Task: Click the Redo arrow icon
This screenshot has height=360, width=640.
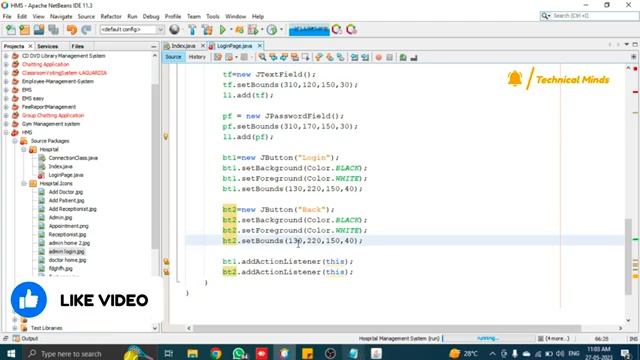Action: click(86, 29)
